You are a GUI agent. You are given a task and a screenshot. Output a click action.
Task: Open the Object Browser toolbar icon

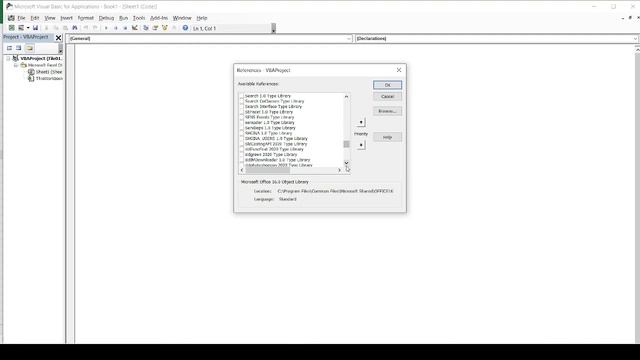coord(164,28)
